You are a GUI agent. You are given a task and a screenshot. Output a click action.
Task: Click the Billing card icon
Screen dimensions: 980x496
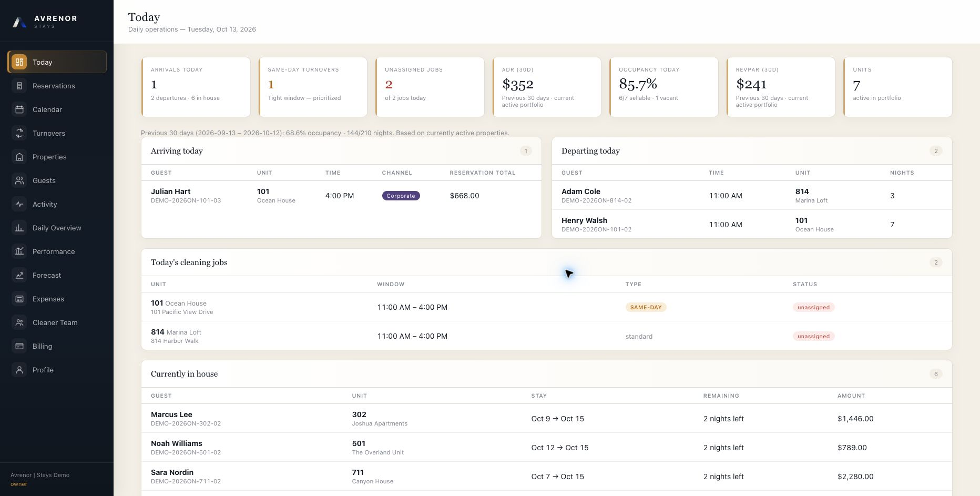pos(19,346)
